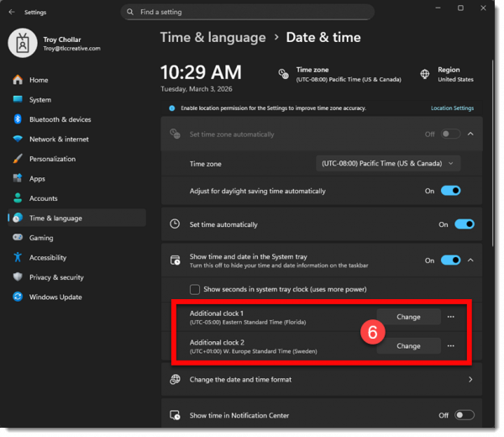The width and height of the screenshot is (504, 437).
Task: Open Bluetooth & devices settings
Action: point(60,119)
